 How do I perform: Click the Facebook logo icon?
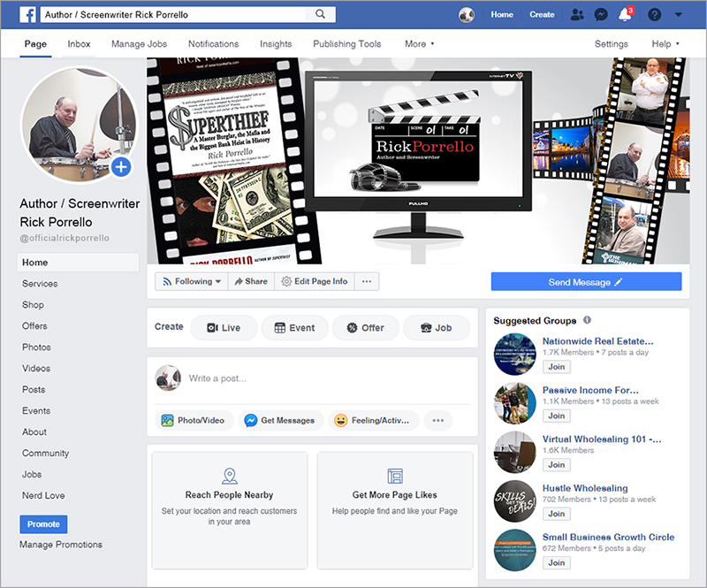(x=27, y=15)
